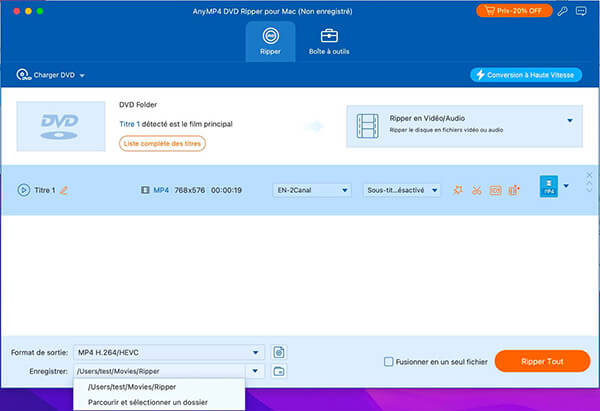The image size is (600, 411).
Task: Open the Format de sortie MP4 H.264/HEVC dropdown
Action: (x=168, y=352)
